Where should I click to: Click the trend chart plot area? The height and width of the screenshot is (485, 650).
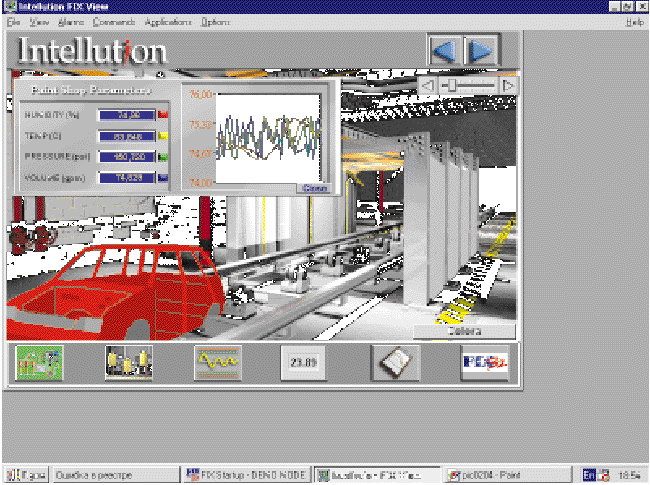268,138
